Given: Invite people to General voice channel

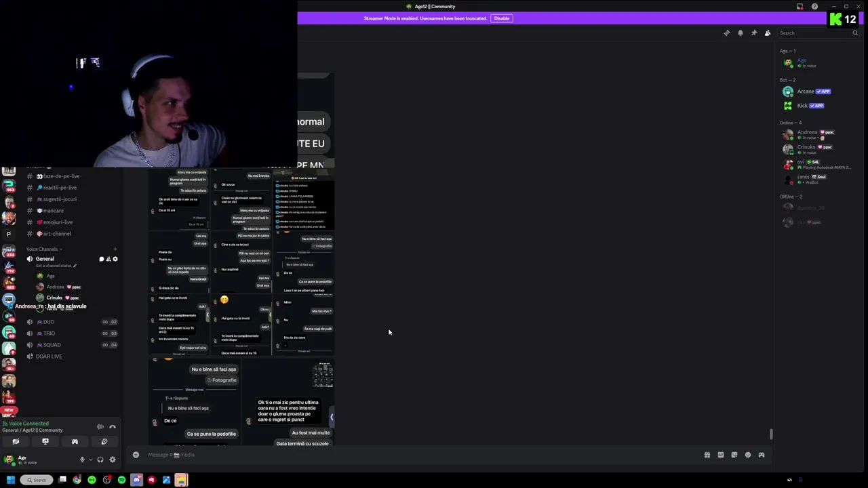Looking at the screenshot, I should (x=108, y=259).
